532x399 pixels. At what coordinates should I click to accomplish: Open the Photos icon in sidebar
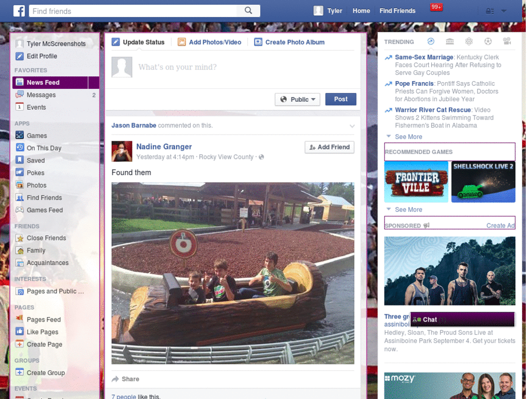(x=20, y=185)
